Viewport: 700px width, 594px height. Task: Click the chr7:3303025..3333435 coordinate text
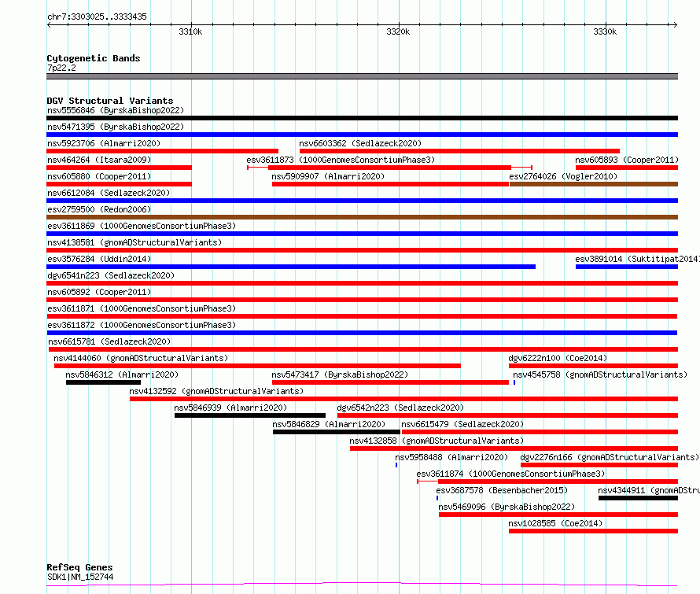coord(97,17)
